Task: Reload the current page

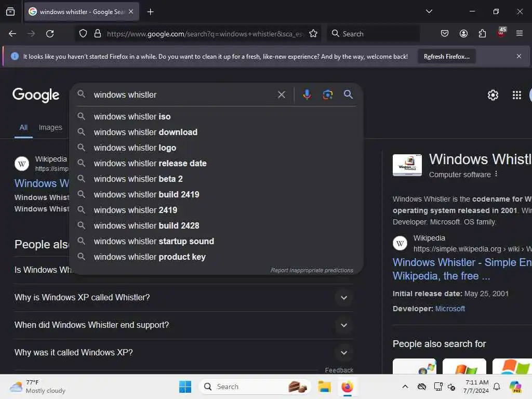Action: pos(50,34)
